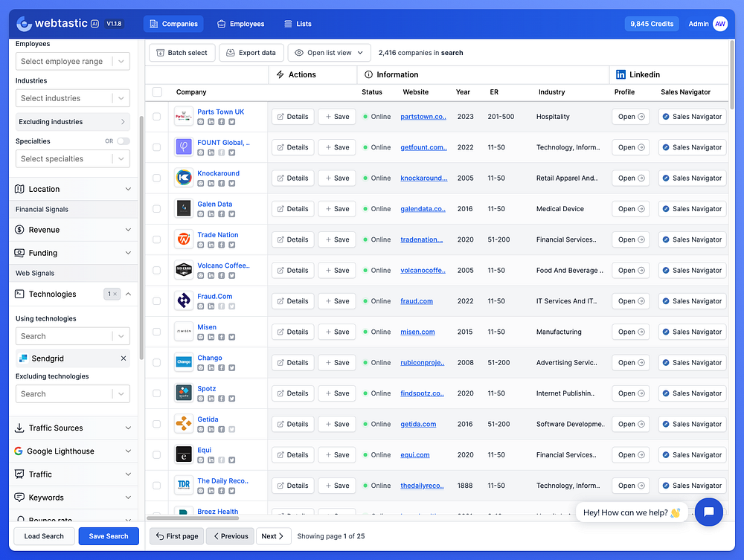Click the Volcano Coffee company logo
Screen dimensions: 744x560
click(184, 270)
